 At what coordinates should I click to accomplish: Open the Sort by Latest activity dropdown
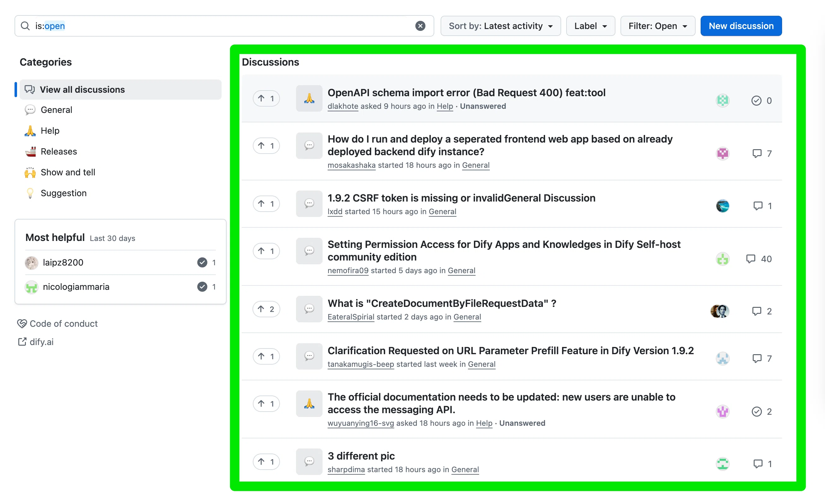click(501, 26)
